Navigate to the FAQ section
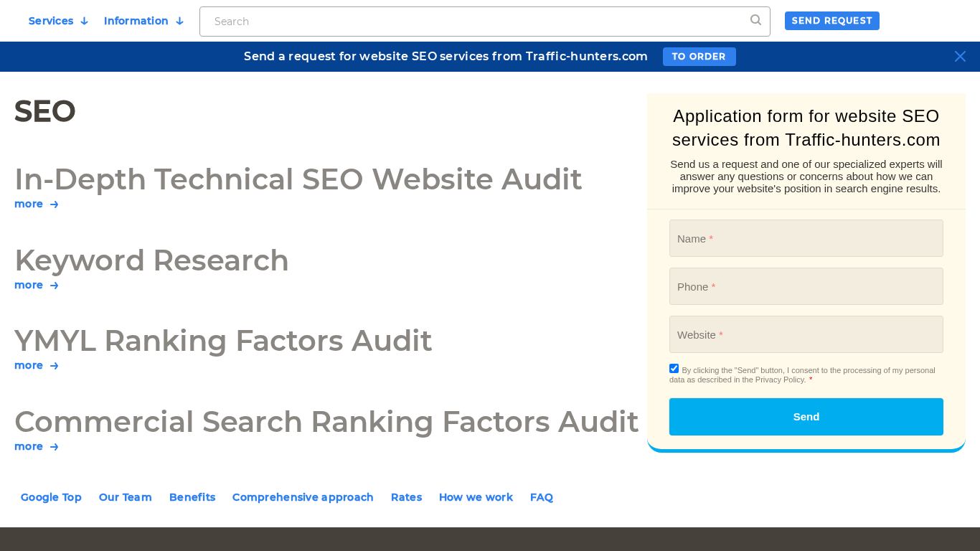 pos(542,497)
